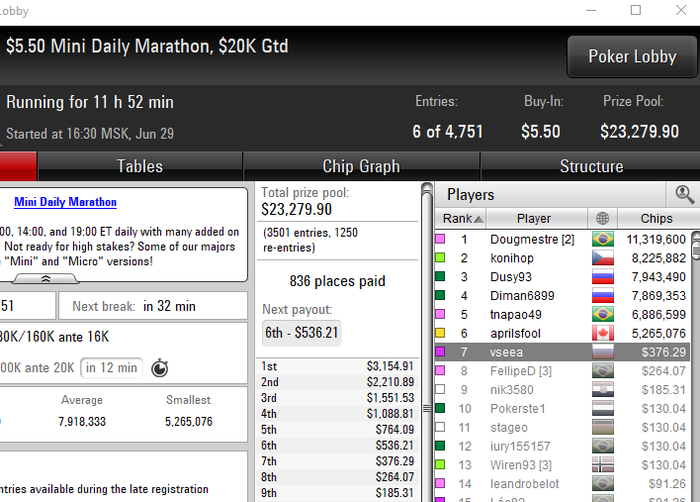
Task: Click Brazil flag next to Dougmestre
Action: tap(603, 239)
